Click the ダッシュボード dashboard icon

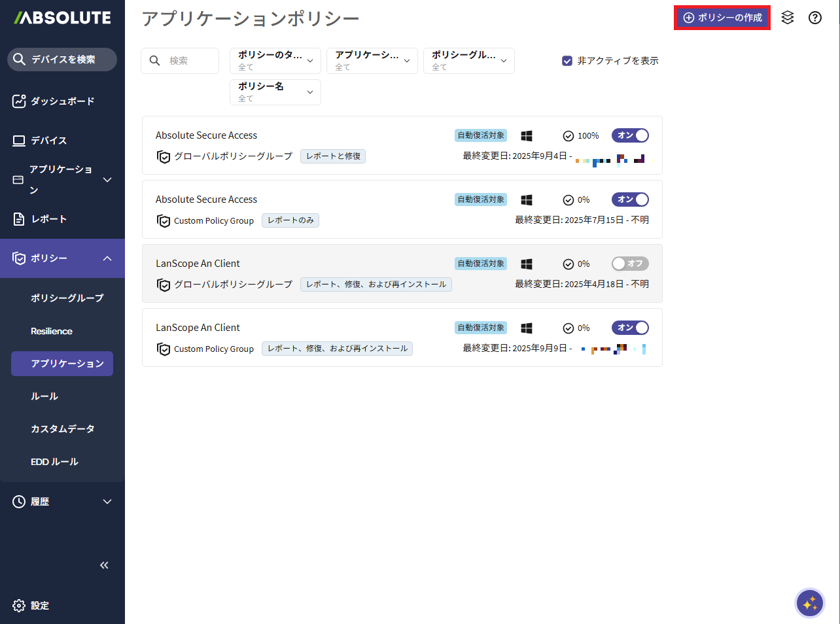click(x=19, y=101)
